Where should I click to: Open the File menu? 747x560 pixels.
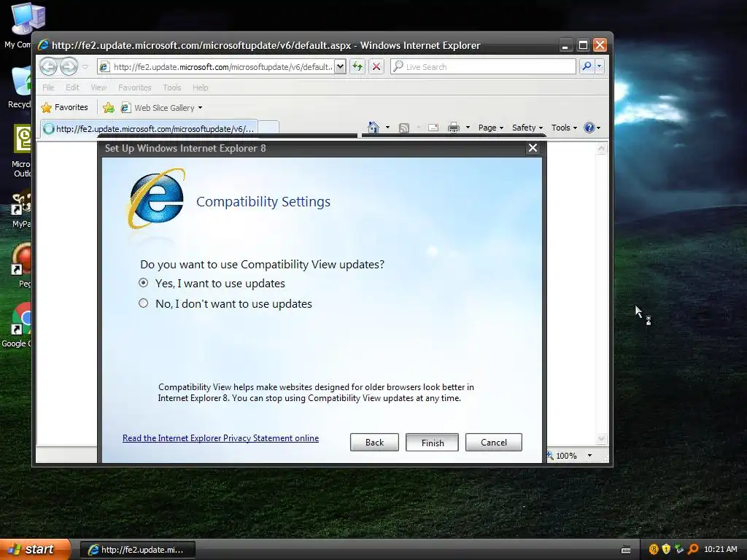pyautogui.click(x=48, y=87)
